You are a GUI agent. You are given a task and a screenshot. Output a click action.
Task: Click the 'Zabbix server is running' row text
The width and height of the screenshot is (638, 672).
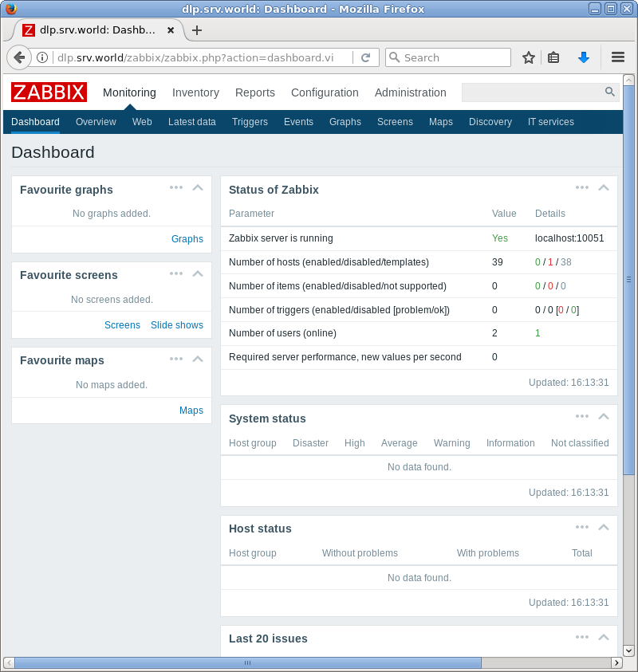pyautogui.click(x=281, y=238)
